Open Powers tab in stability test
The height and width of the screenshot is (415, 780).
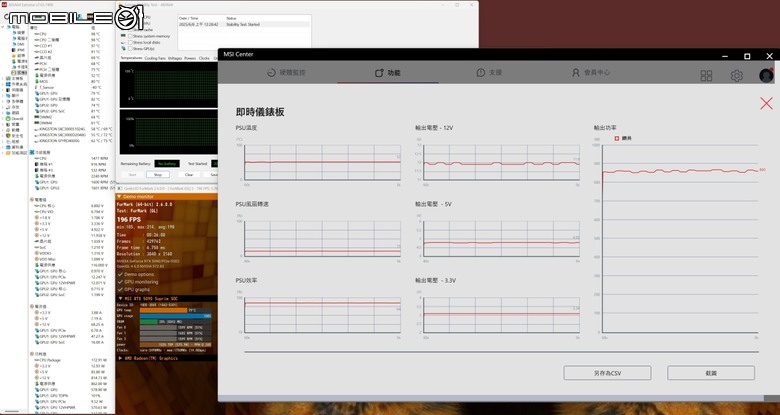click(190, 58)
